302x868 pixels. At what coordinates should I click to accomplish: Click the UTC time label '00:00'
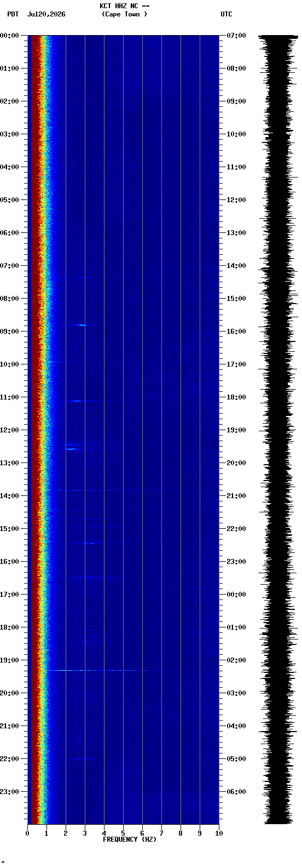(236, 595)
